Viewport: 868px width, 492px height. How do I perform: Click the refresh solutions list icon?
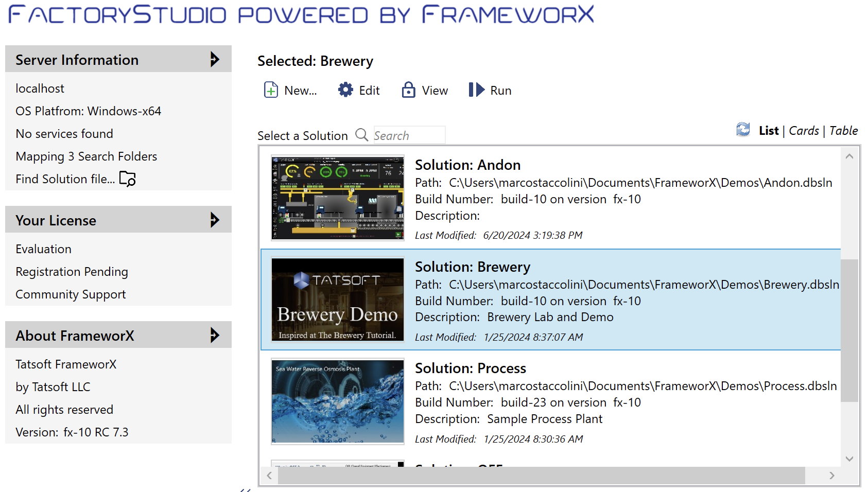743,130
